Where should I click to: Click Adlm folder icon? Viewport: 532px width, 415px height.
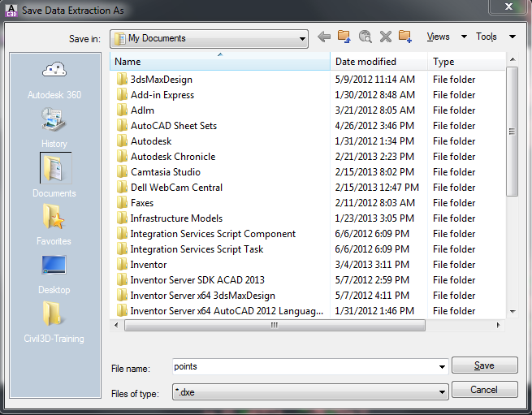point(122,110)
